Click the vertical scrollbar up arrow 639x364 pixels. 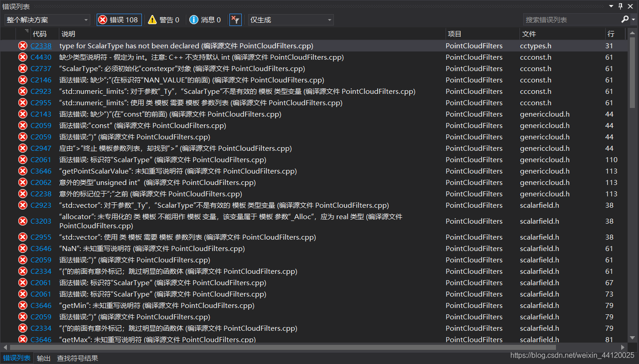pyautogui.click(x=632, y=33)
